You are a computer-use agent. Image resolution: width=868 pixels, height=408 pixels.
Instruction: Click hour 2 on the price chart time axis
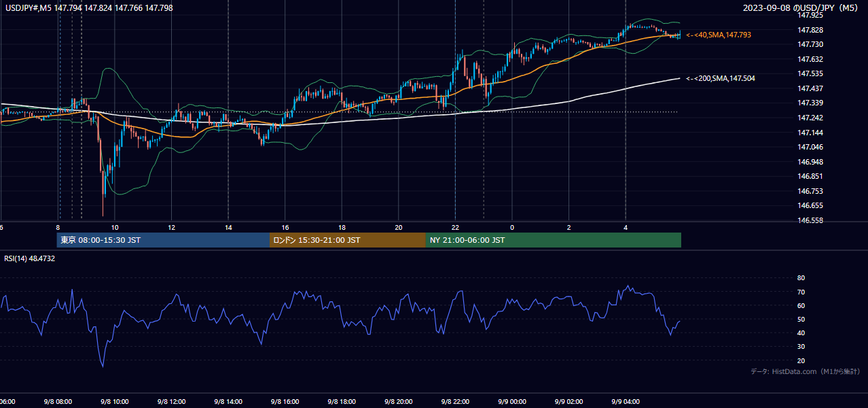tap(569, 227)
